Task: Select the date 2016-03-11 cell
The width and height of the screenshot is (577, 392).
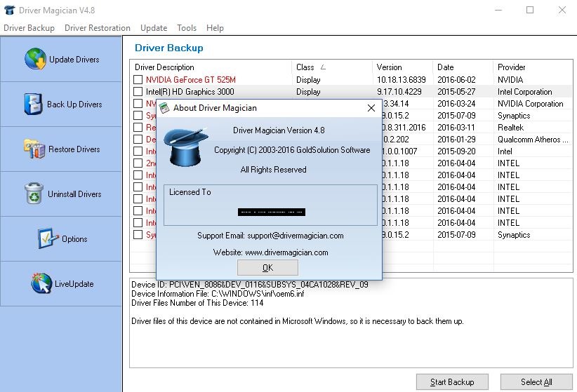Action: (x=456, y=128)
